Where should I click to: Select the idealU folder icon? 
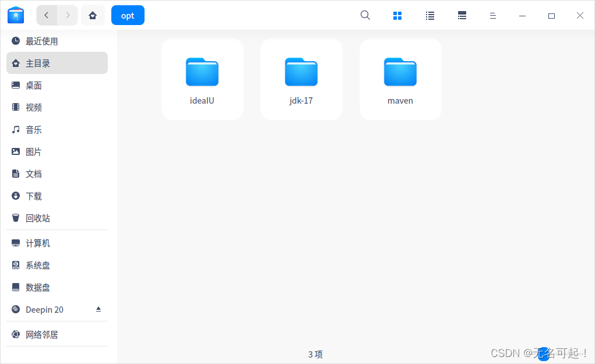(x=202, y=72)
